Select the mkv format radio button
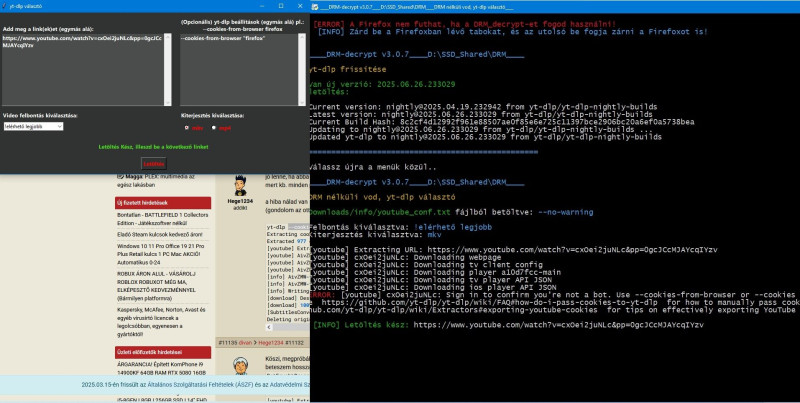 click(x=187, y=128)
